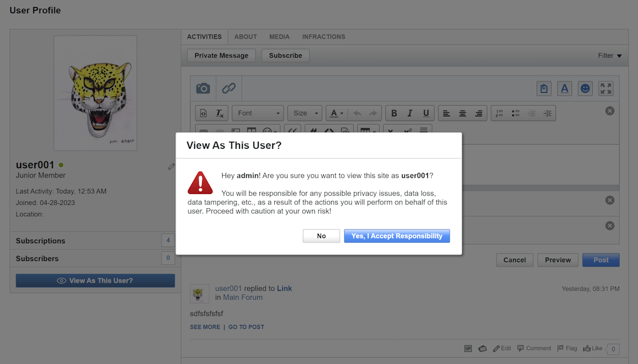
Task: Click the cards icon next to IP
Action: point(483,349)
